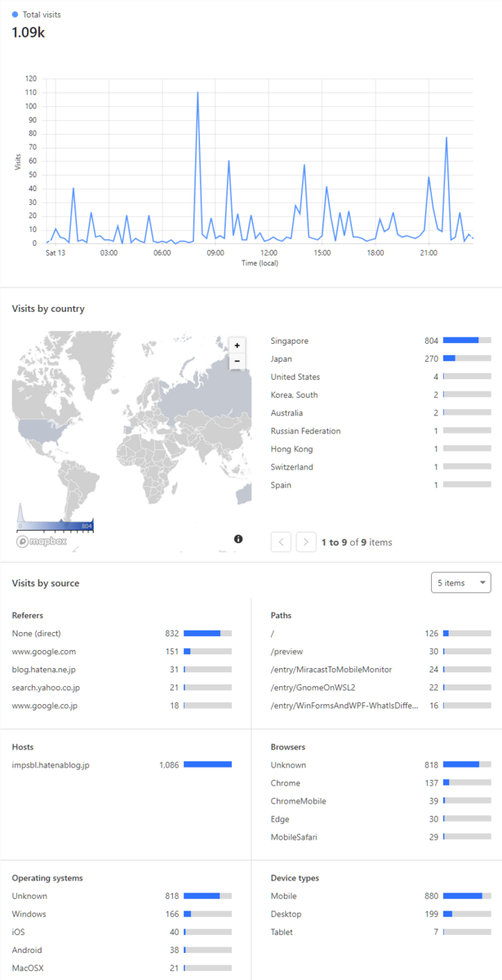Select iOS operating system row
The image size is (502, 980).
[122, 932]
